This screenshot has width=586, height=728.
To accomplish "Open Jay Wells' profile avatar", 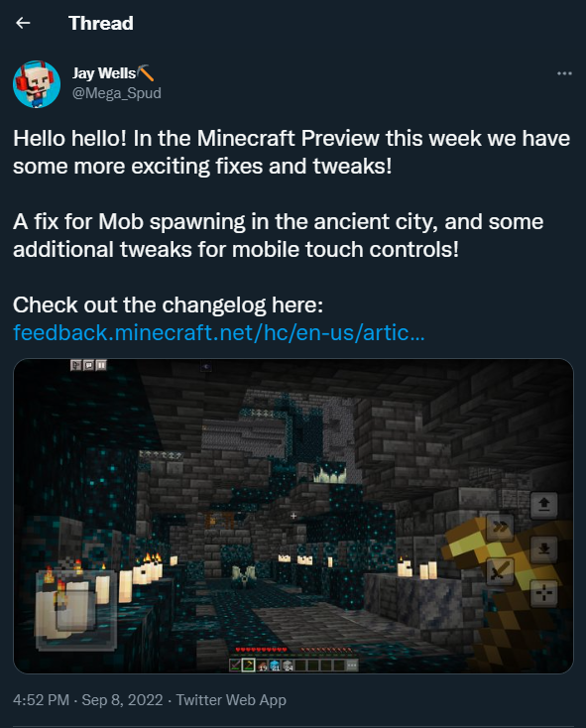I will (37, 84).
